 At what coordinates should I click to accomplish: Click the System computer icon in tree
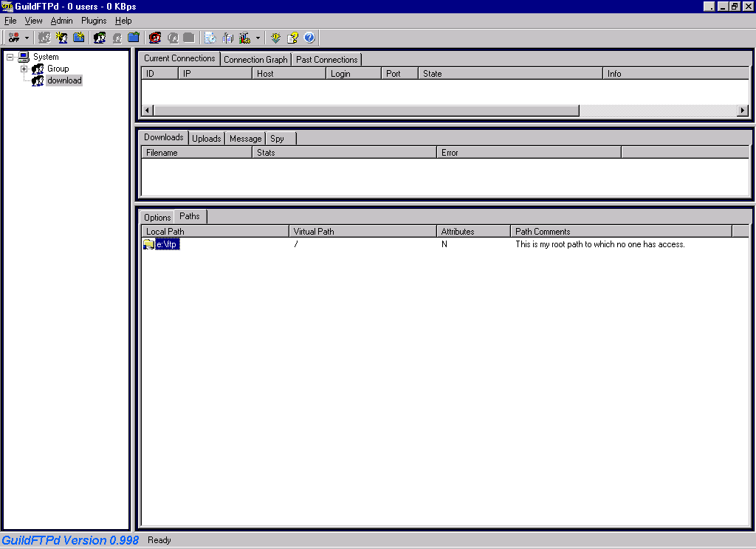click(24, 57)
